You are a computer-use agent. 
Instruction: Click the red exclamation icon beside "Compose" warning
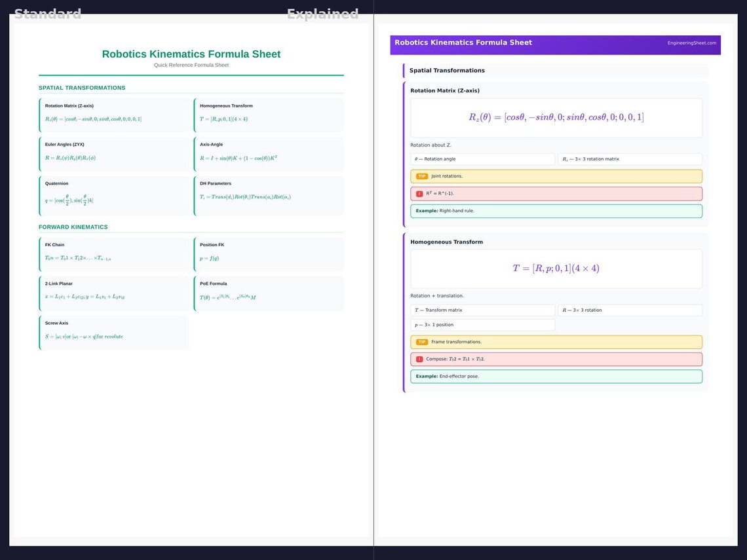tap(419, 359)
